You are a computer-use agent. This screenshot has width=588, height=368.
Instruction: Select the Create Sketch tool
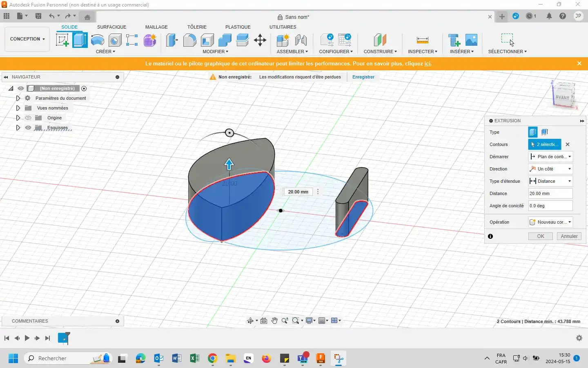(62, 40)
